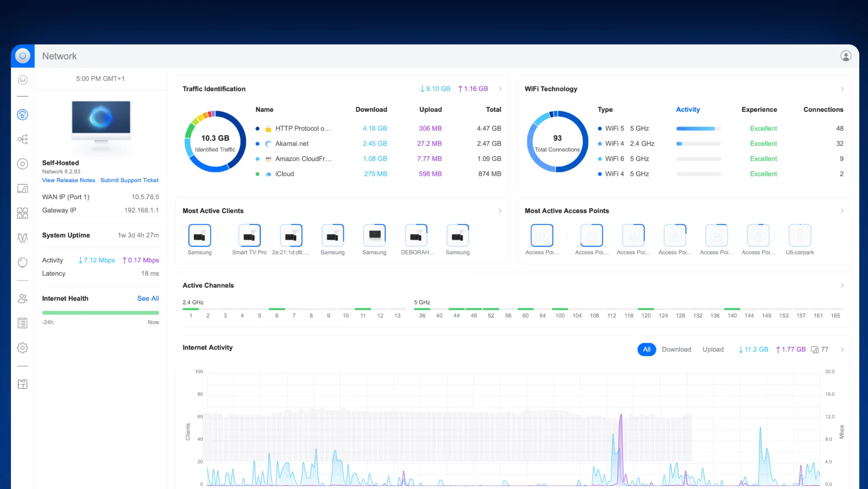Expand the Internet Activity panel chevron

click(x=842, y=350)
